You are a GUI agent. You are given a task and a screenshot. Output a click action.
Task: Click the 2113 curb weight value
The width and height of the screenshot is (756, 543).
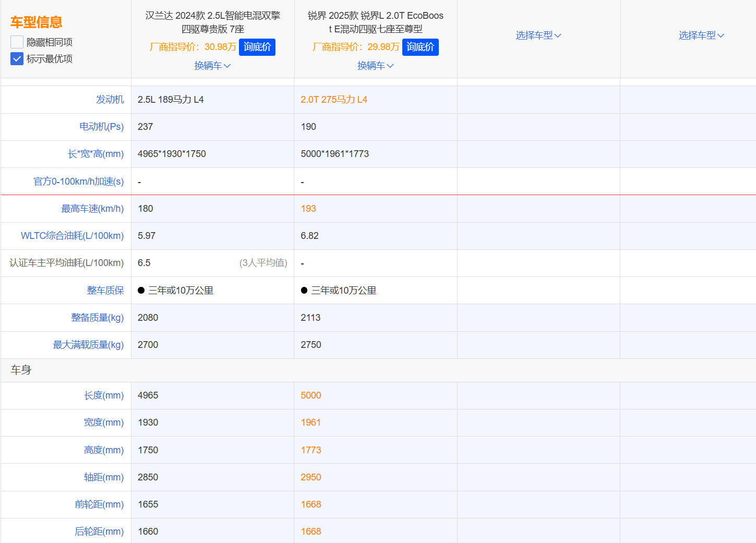310,318
